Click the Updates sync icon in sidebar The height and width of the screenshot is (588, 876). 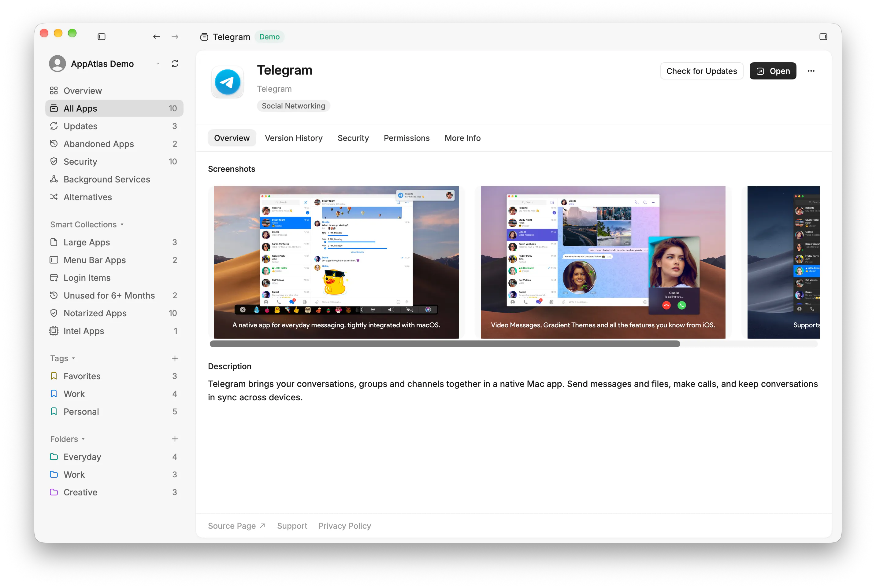click(54, 126)
